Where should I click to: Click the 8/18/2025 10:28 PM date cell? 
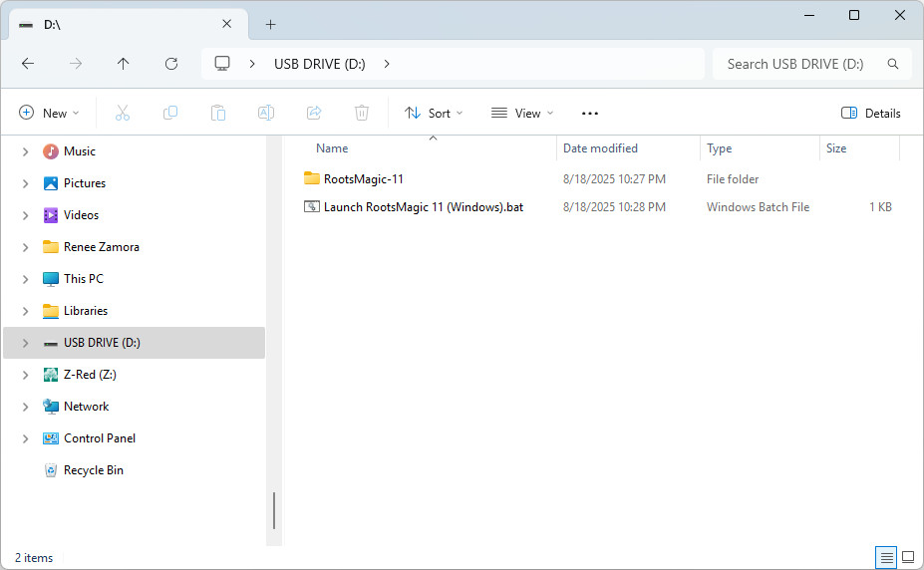click(x=614, y=207)
